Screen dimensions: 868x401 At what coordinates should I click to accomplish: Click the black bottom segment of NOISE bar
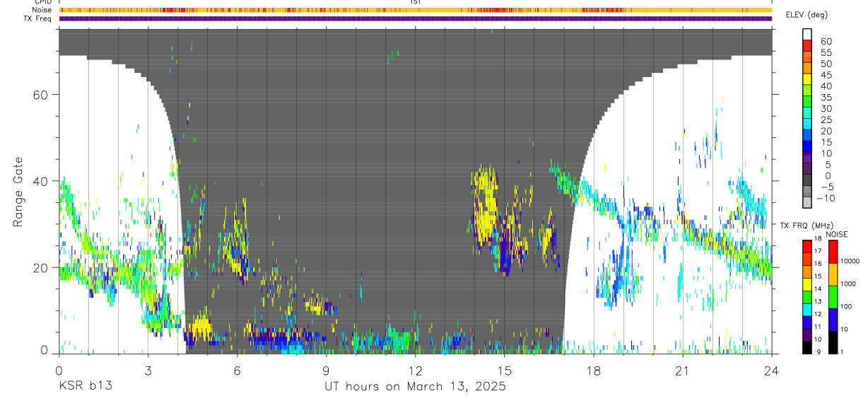pyautogui.click(x=833, y=341)
